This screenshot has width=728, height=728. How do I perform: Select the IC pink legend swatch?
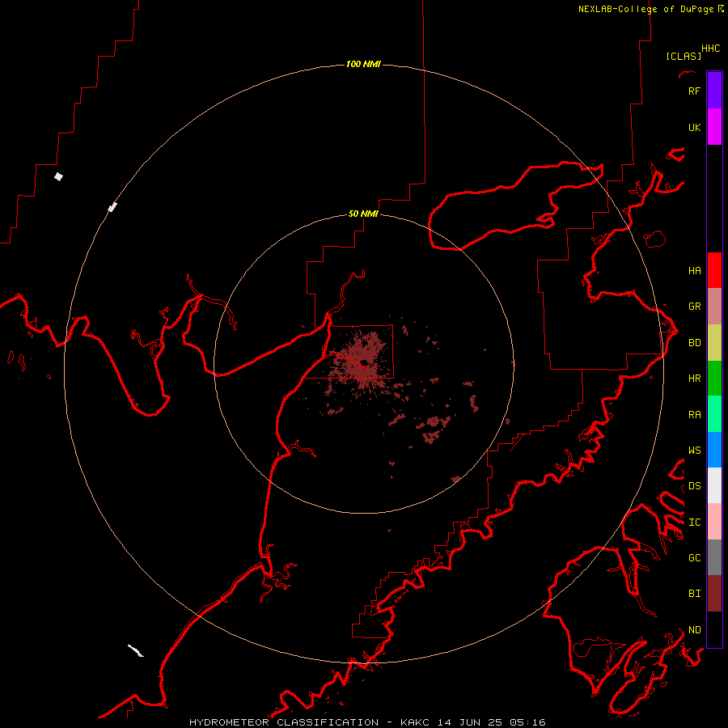(x=714, y=522)
